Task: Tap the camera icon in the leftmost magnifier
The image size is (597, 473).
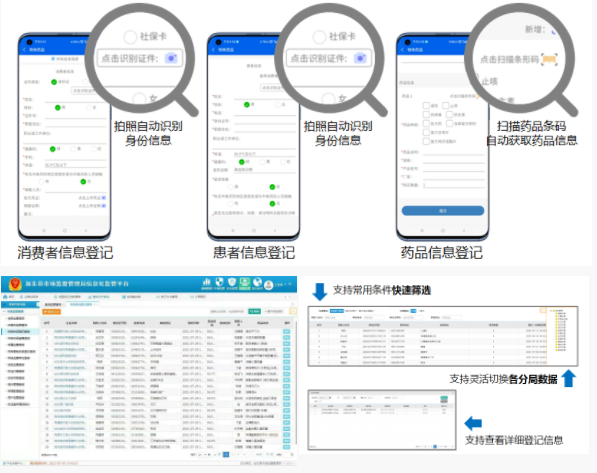Action: tap(171, 58)
